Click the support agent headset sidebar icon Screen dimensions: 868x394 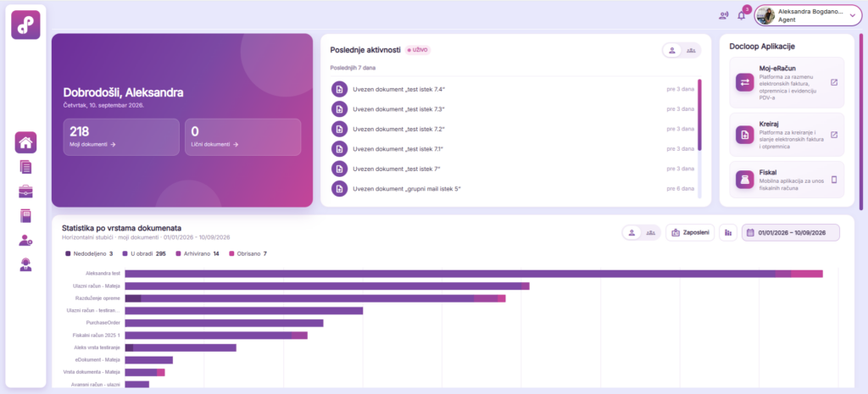[25, 264]
